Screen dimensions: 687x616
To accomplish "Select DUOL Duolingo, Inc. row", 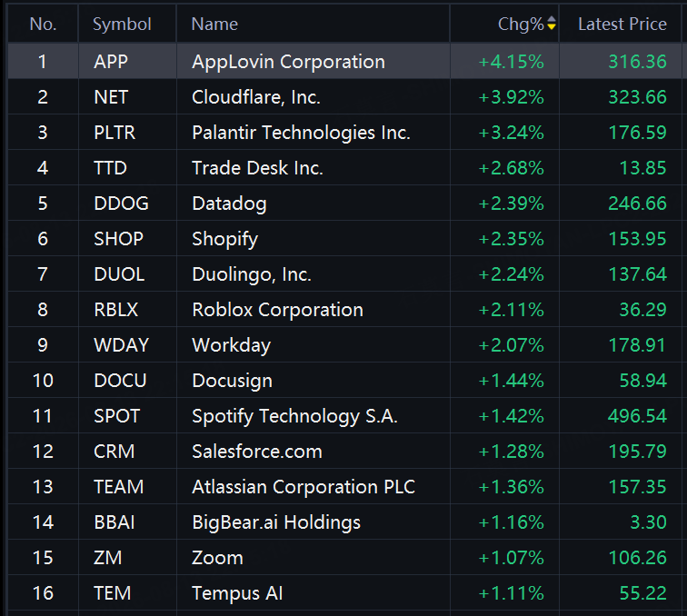I will coord(344,274).
